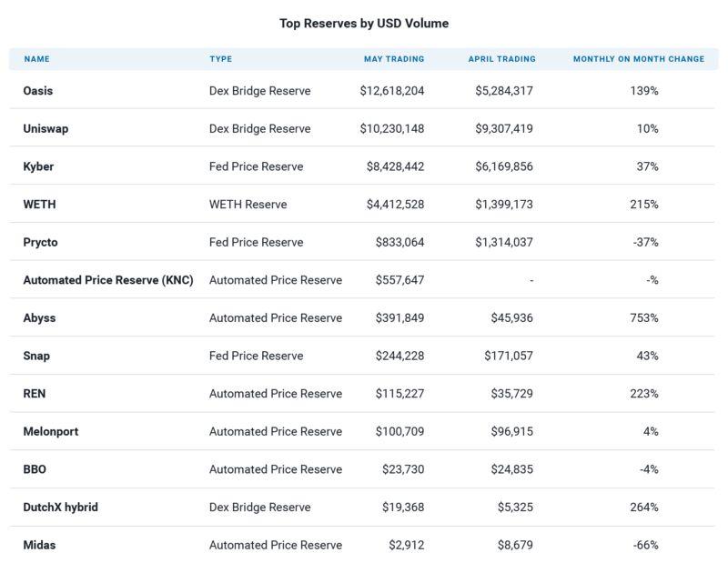Click WETH May trading value $4,412,528

(x=395, y=204)
